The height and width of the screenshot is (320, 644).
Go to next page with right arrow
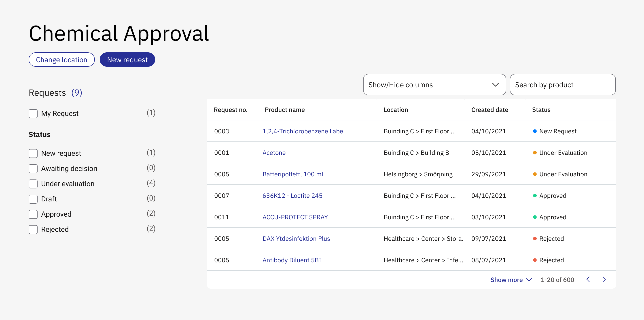click(604, 279)
